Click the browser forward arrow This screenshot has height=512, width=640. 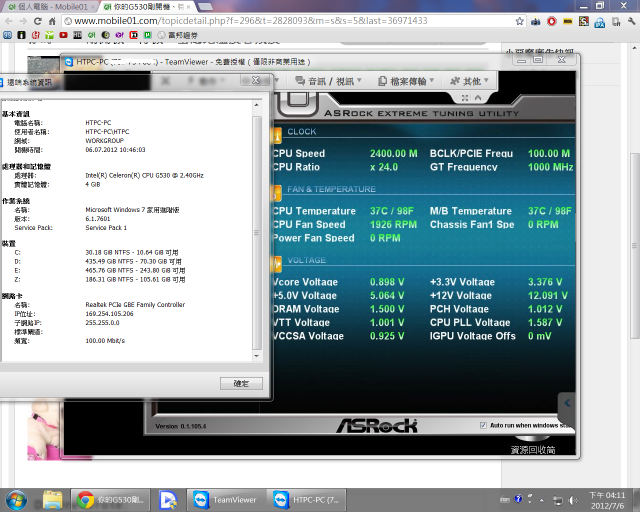(x=23, y=21)
